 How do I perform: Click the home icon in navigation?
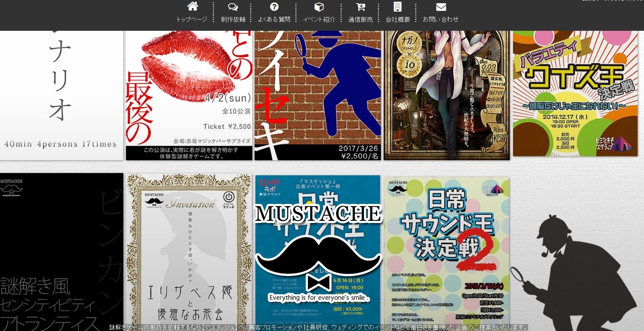(192, 7)
